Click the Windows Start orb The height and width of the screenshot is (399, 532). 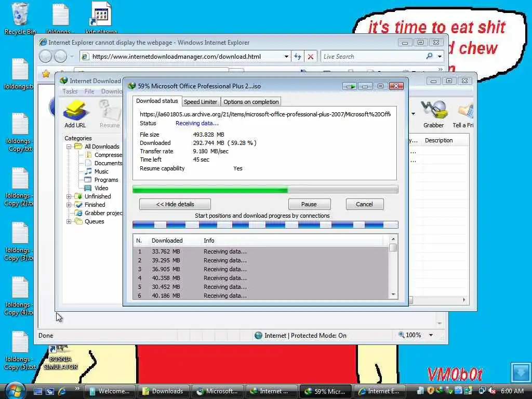click(14, 391)
